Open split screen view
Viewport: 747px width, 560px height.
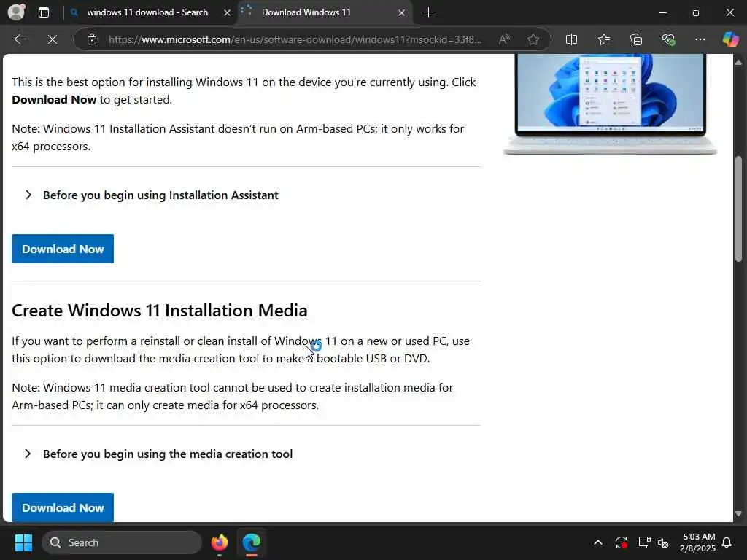[x=571, y=39]
